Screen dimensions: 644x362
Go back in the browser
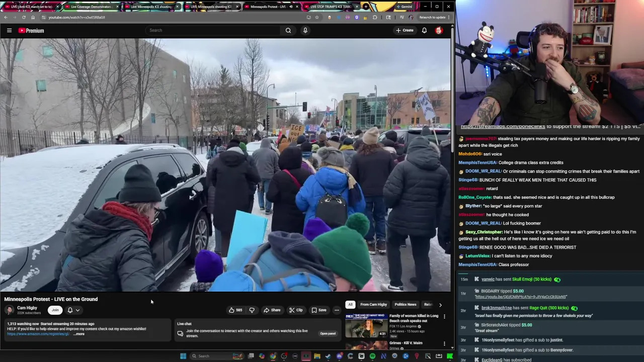(6, 17)
